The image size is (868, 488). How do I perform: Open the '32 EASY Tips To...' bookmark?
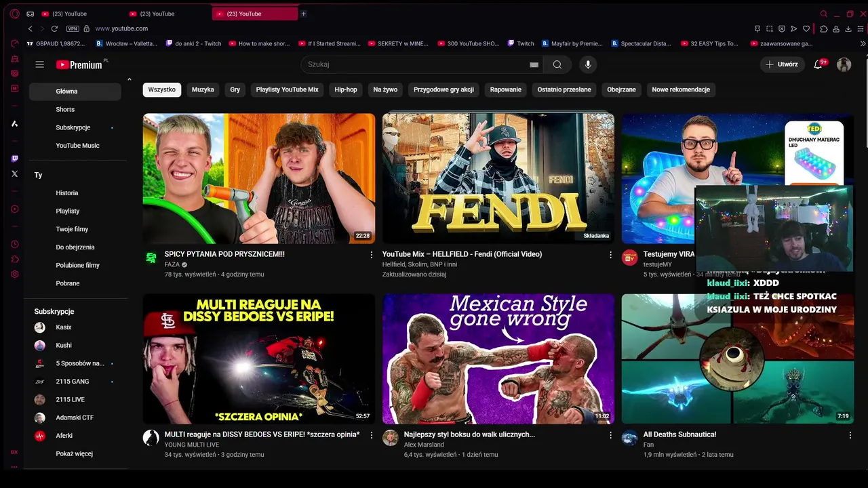[x=709, y=43]
